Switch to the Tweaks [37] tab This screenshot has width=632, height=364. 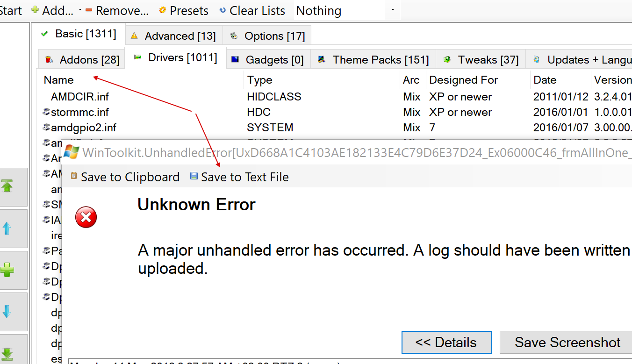pyautogui.click(x=481, y=60)
